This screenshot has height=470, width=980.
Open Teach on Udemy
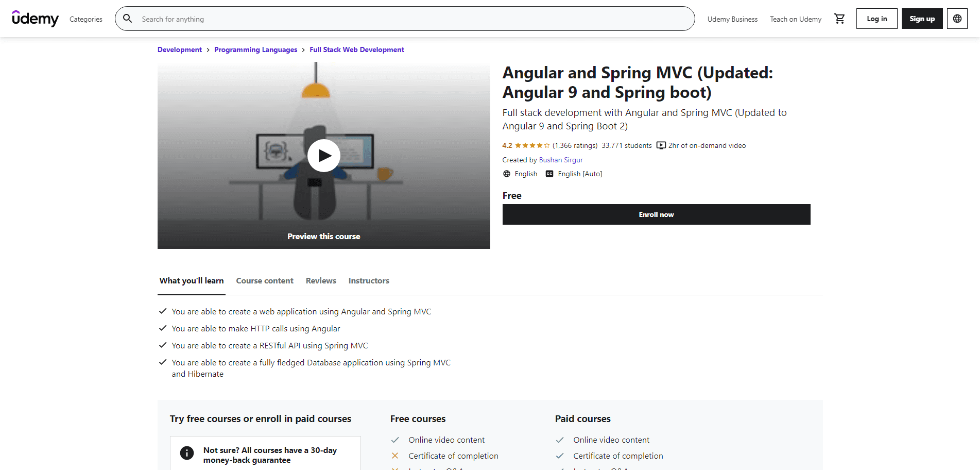pos(795,19)
